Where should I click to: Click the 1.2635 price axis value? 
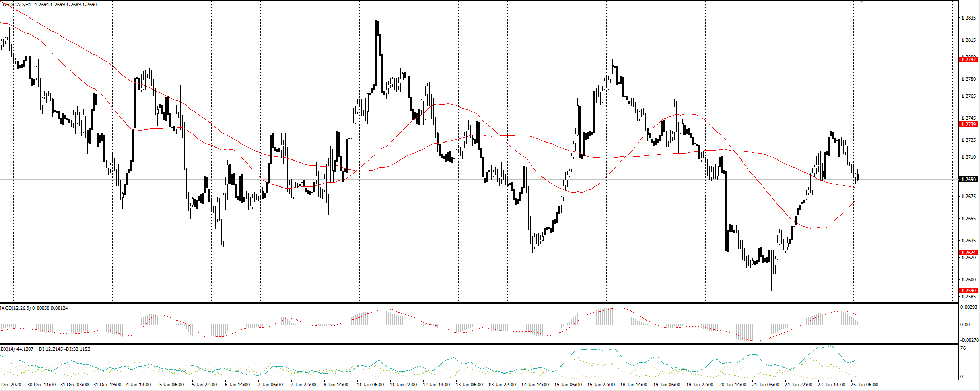969,241
